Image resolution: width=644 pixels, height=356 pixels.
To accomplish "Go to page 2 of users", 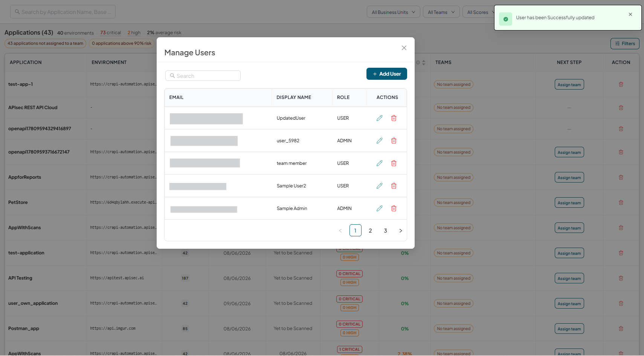I will (370, 230).
